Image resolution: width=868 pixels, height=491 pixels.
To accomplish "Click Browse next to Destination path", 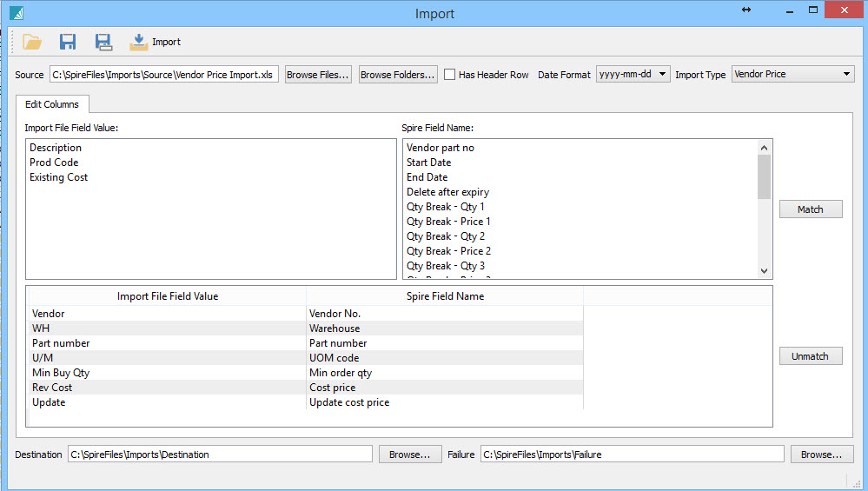I will [x=409, y=455].
